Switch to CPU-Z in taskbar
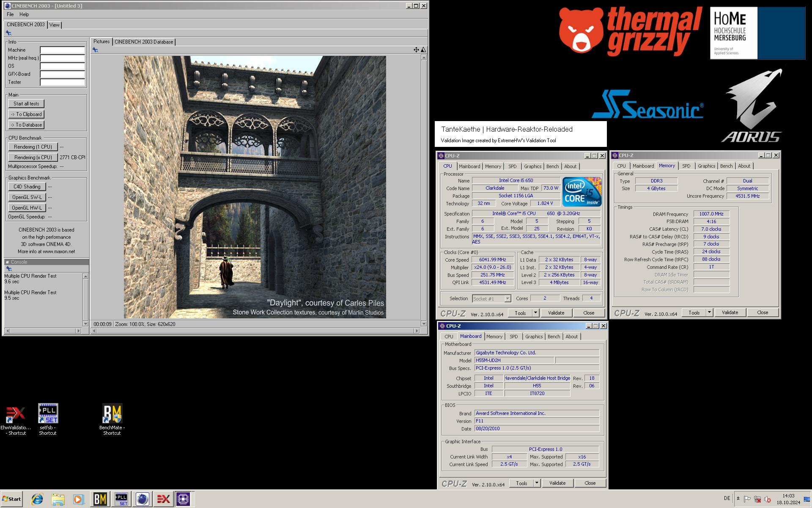Screen dimensions: 812x508 (184, 499)
